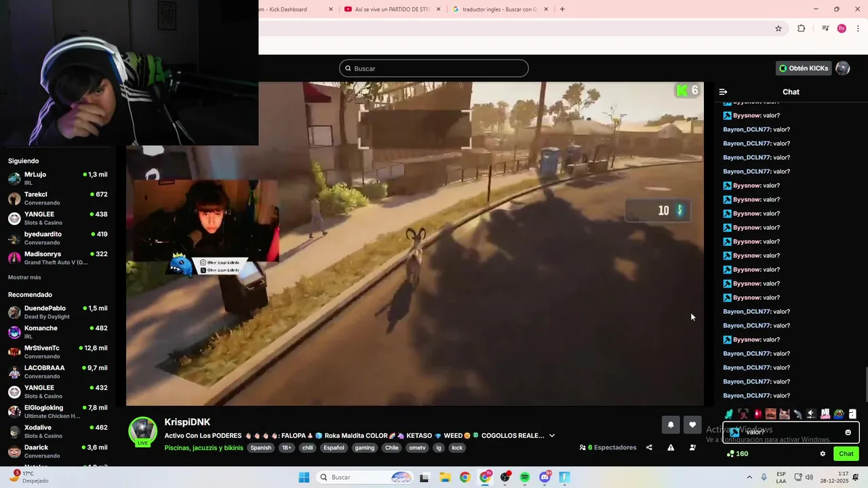Image resolution: width=868 pixels, height=488 pixels.
Task: Click the Obtén KICKs button
Action: click(x=804, y=68)
